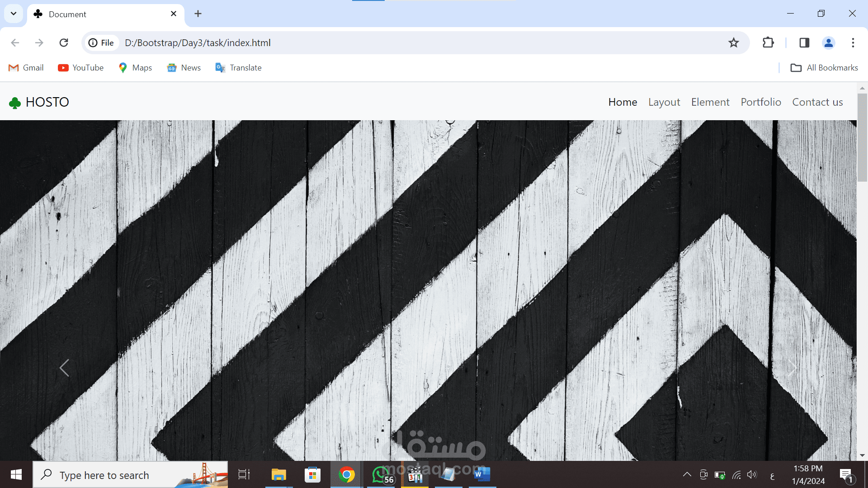868x488 pixels.
Task: Click the address bar URL
Action: (198, 42)
